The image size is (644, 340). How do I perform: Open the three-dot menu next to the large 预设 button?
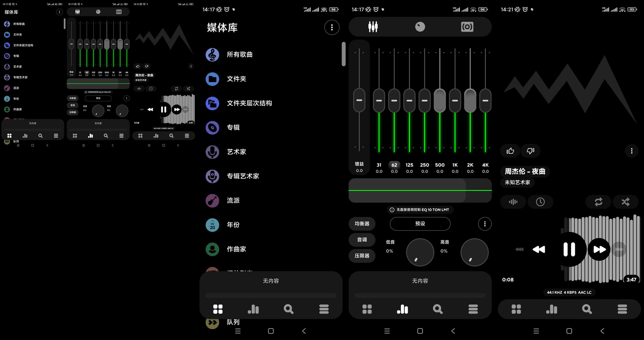(x=485, y=224)
